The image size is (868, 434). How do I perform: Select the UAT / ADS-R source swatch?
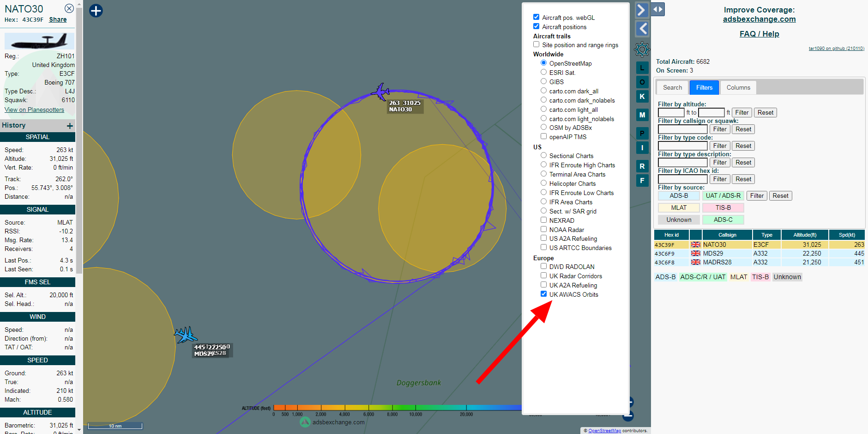click(723, 196)
